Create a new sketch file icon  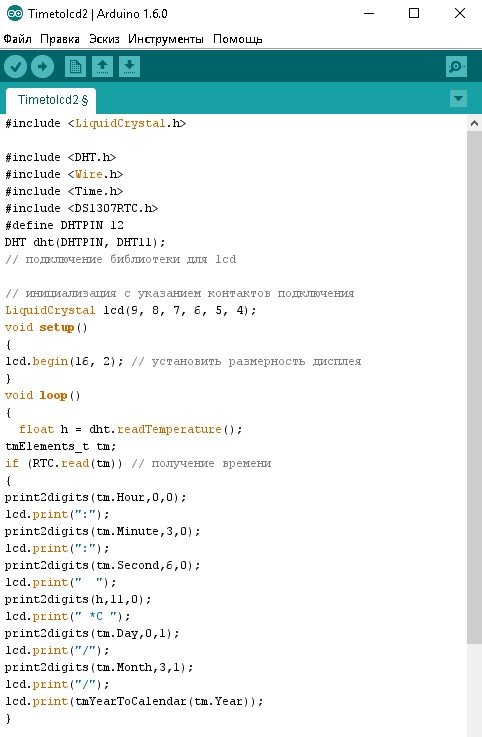point(75,67)
